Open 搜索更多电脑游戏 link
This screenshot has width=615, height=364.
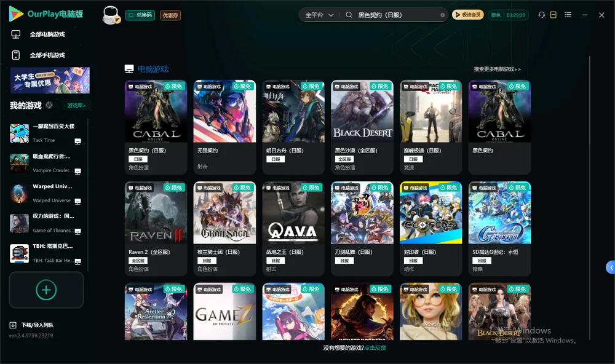pyautogui.click(x=497, y=69)
